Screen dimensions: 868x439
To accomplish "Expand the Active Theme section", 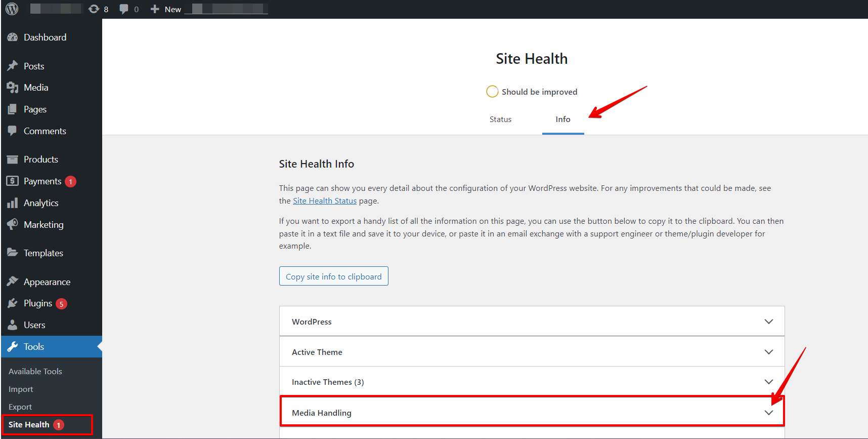I will point(532,352).
